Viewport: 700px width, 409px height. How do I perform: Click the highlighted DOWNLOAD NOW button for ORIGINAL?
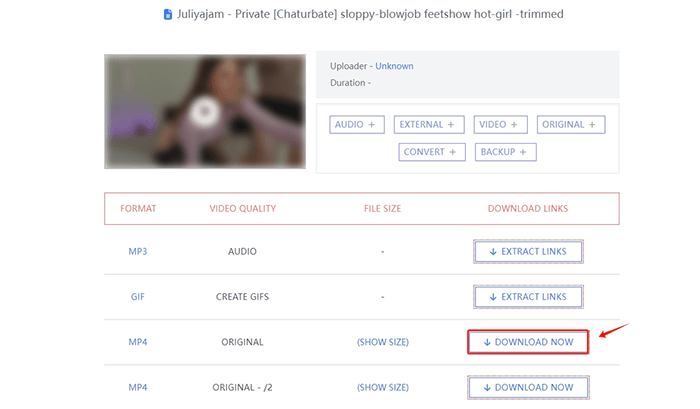pos(528,342)
